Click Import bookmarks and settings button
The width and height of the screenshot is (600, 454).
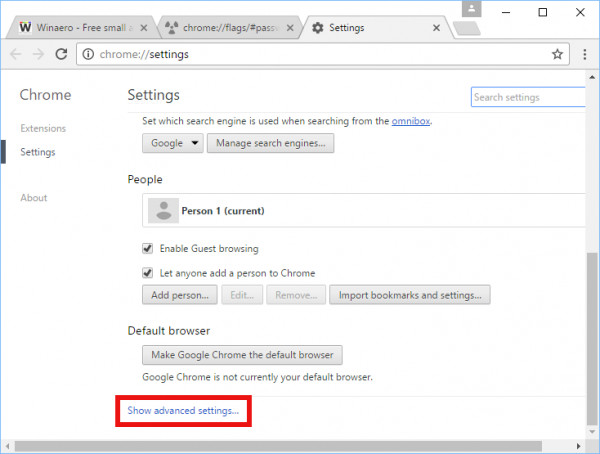(x=410, y=295)
